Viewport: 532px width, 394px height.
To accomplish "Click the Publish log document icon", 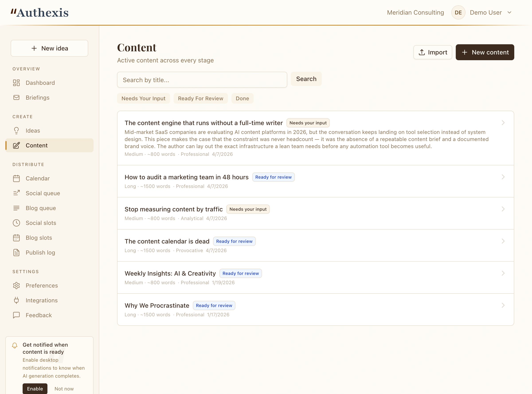I will (16, 253).
